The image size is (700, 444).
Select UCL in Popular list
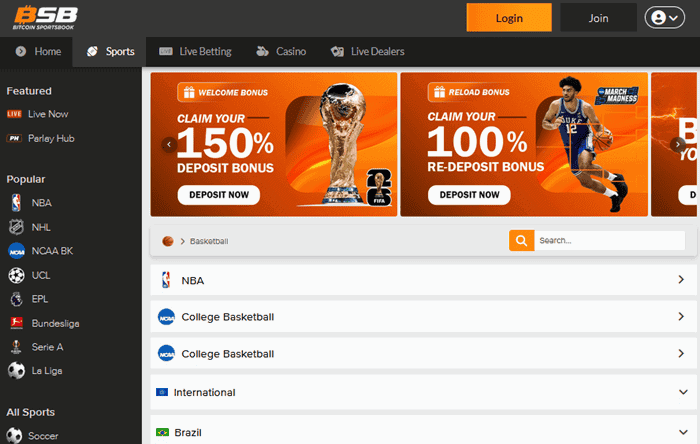41,275
